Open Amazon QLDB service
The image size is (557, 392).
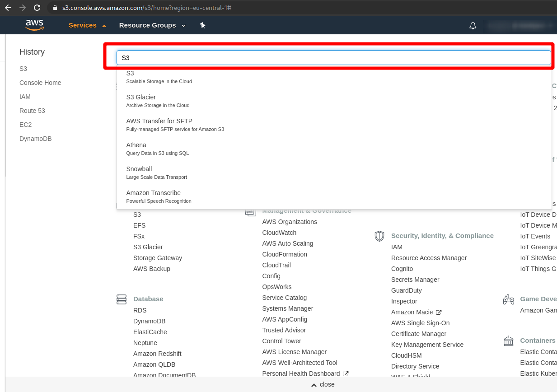tap(154, 364)
